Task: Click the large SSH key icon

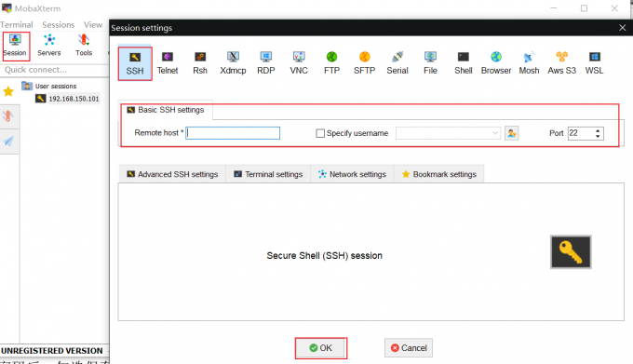Action: tap(571, 252)
